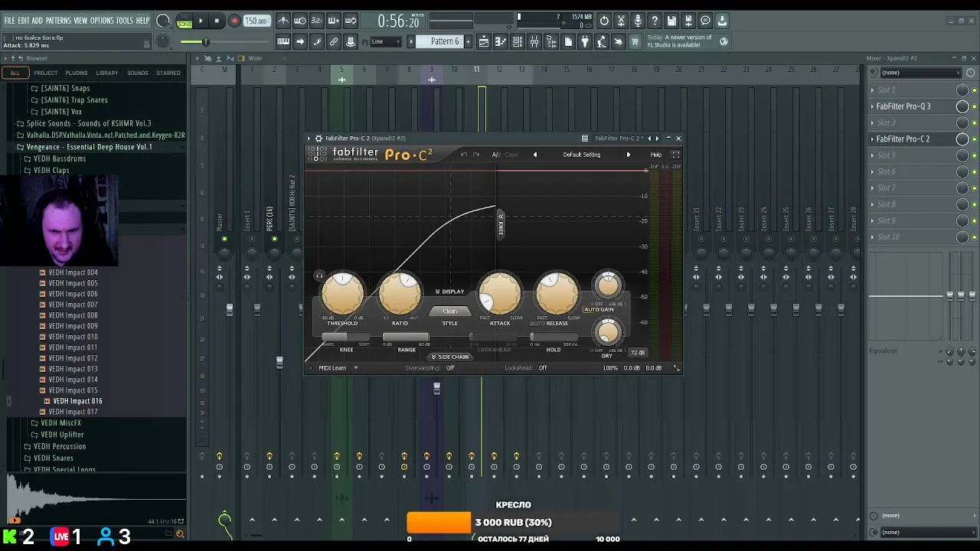Open the EDIT menu
This screenshot has width=980, height=551.
pyautogui.click(x=24, y=21)
